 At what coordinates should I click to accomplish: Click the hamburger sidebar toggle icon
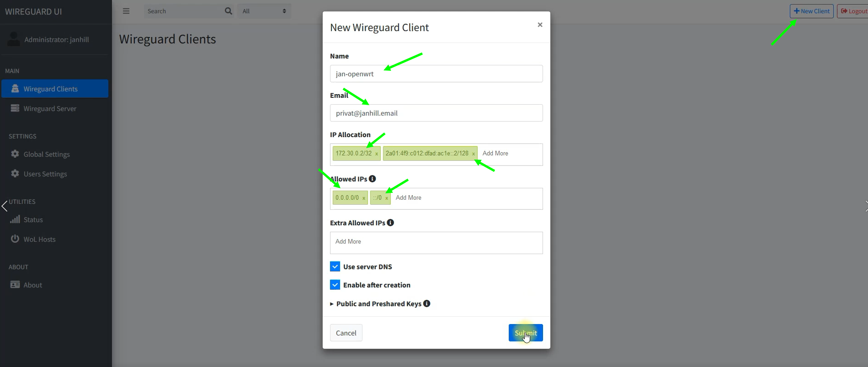pos(126,11)
